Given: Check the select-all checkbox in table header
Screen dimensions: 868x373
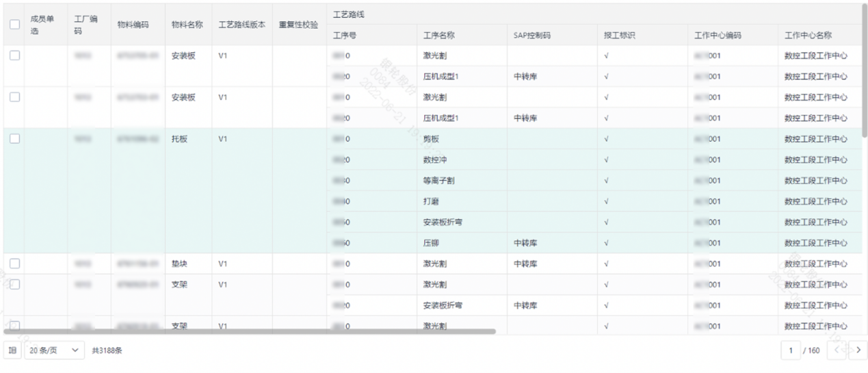Looking at the screenshot, I should point(14,25).
